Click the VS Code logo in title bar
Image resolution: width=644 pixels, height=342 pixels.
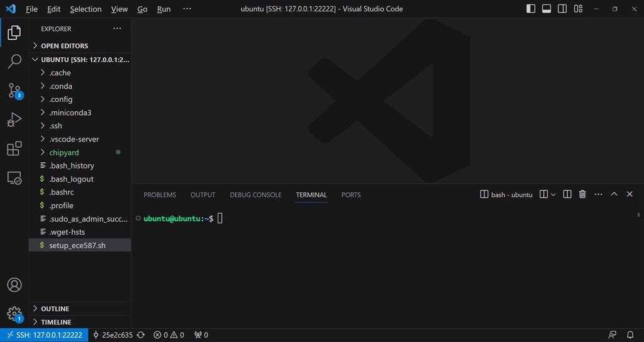tap(11, 9)
